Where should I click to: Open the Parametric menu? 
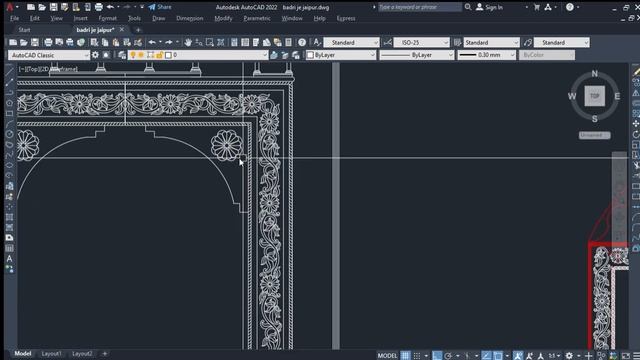pos(257,18)
